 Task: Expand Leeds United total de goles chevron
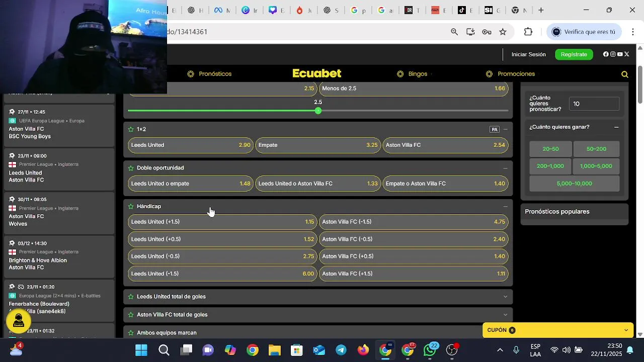(x=506, y=297)
